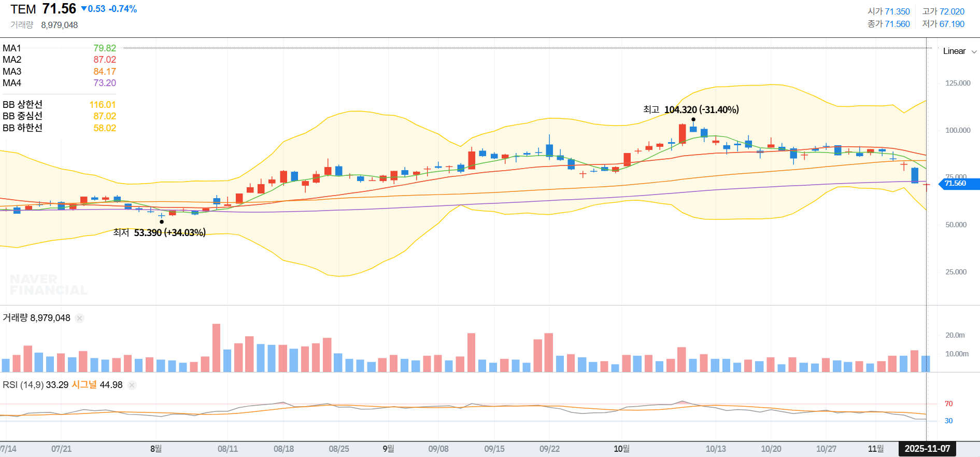Image resolution: width=980 pixels, height=457 pixels.
Task: Close the volume indicator panel
Action: click(79, 318)
